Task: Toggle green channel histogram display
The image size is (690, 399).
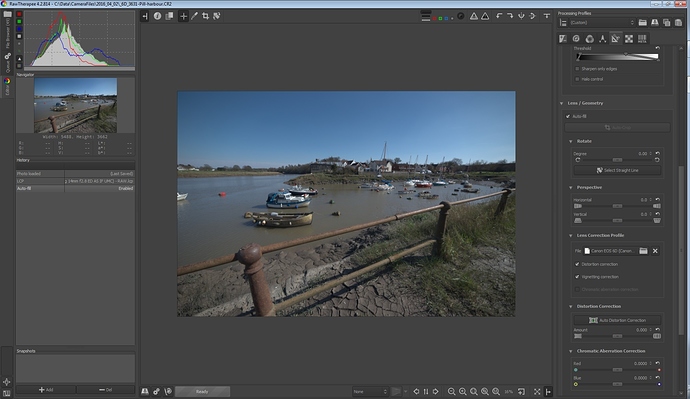Action: click(x=19, y=22)
